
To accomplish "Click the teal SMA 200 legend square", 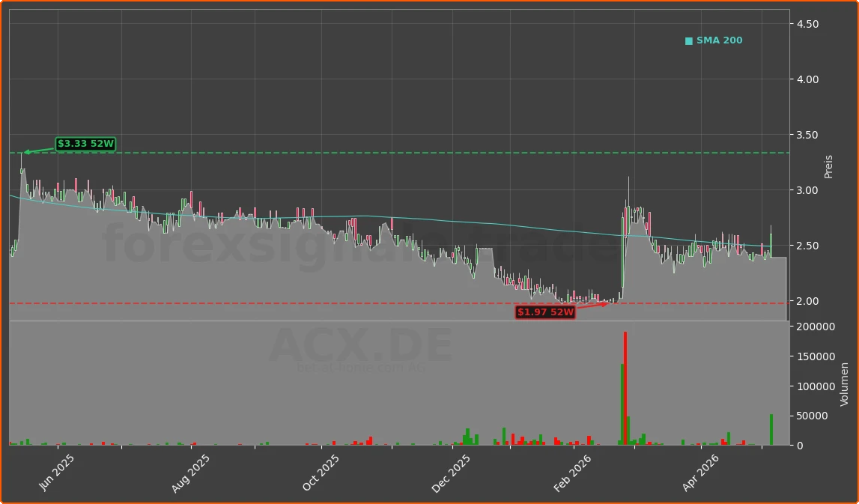I will [x=689, y=41].
